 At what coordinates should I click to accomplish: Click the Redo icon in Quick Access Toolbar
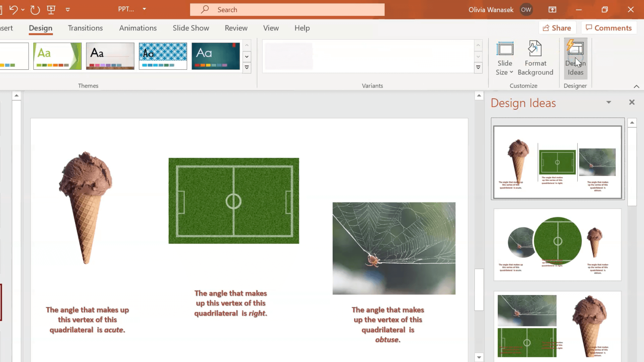pos(35,9)
